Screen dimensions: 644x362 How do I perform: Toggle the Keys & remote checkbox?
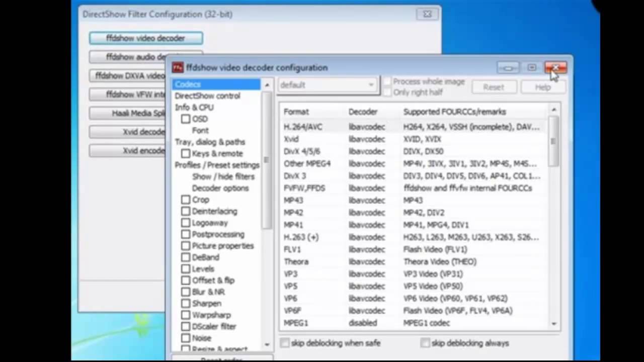click(186, 153)
